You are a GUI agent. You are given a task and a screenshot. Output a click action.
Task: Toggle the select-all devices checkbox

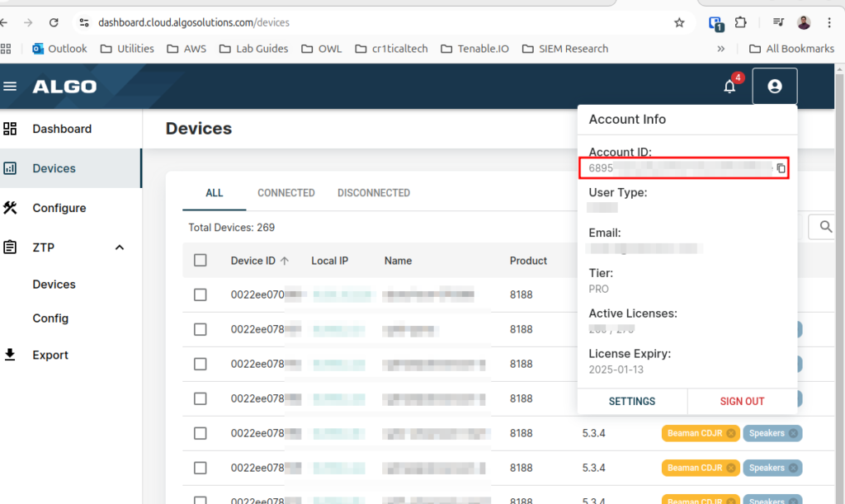(x=200, y=261)
